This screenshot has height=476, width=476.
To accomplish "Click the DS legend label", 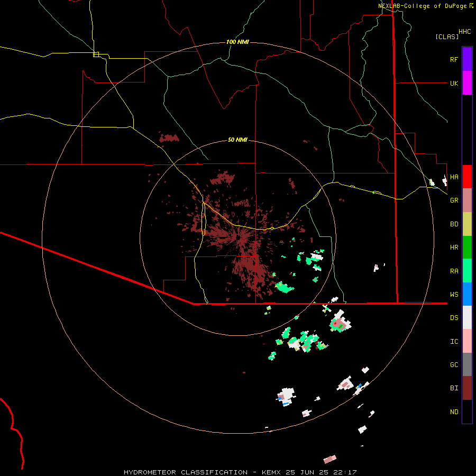I will point(454,318).
